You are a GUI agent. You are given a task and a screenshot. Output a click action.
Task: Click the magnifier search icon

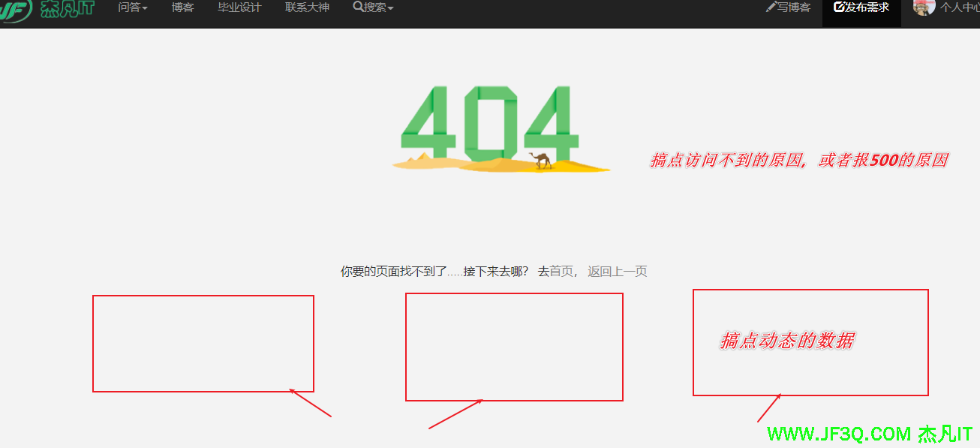click(x=358, y=7)
